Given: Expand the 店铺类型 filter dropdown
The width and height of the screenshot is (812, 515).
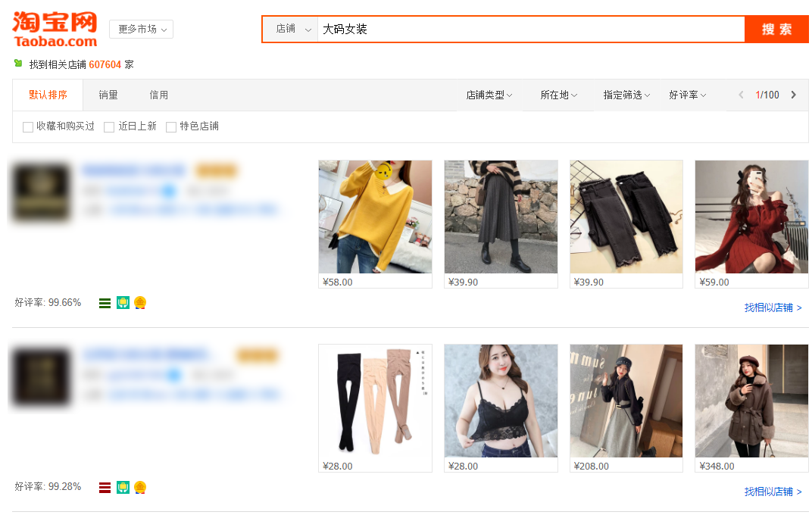Looking at the screenshot, I should [489, 95].
